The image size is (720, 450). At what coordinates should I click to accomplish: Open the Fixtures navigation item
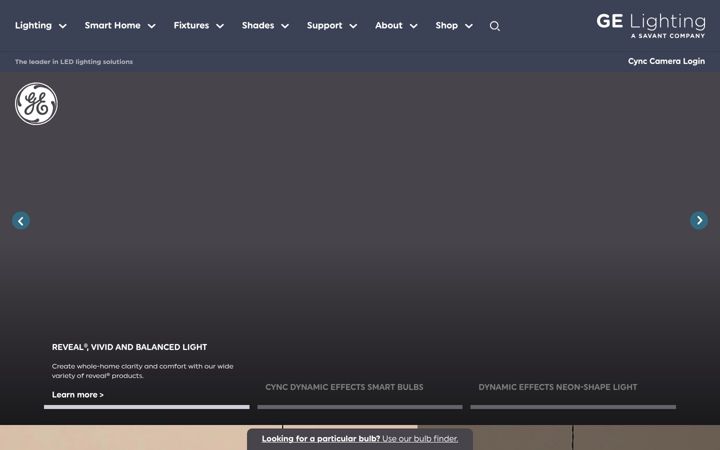pos(191,26)
